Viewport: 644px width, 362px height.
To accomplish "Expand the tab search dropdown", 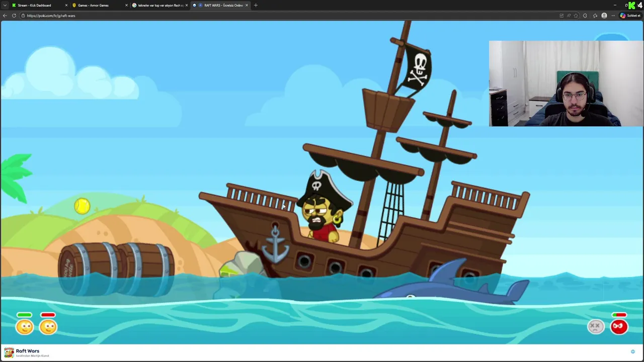I will [x=5, y=5].
